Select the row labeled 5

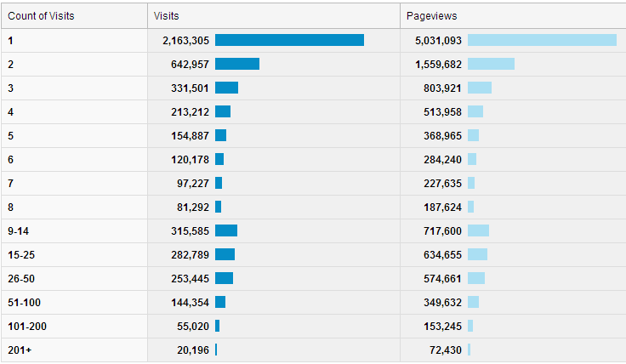10,135
